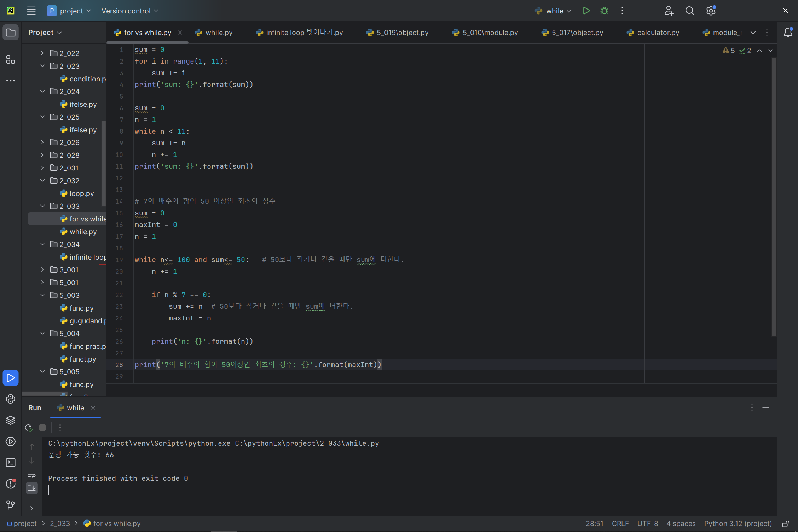
Task: Open the project name dropdown
Action: pos(69,11)
